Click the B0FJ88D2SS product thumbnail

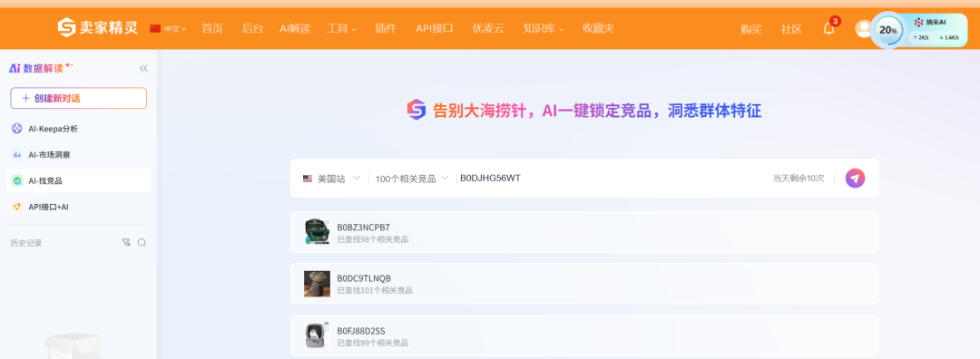pyautogui.click(x=317, y=335)
